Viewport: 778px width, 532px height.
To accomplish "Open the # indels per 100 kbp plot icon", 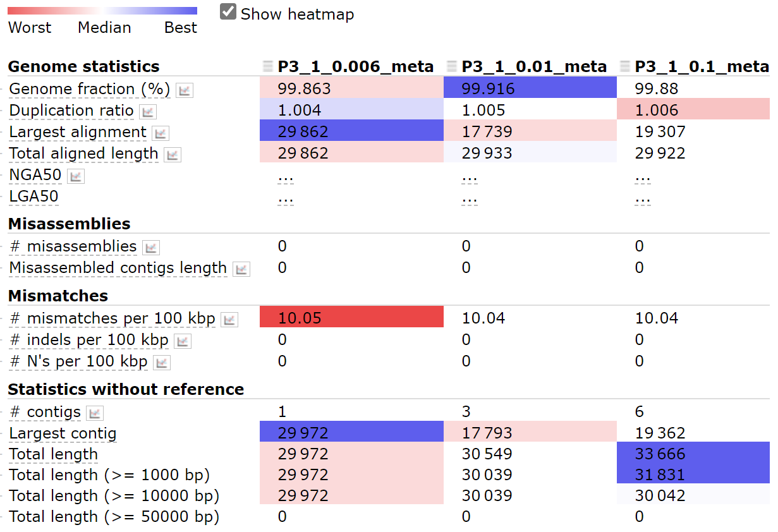I will (182, 341).
